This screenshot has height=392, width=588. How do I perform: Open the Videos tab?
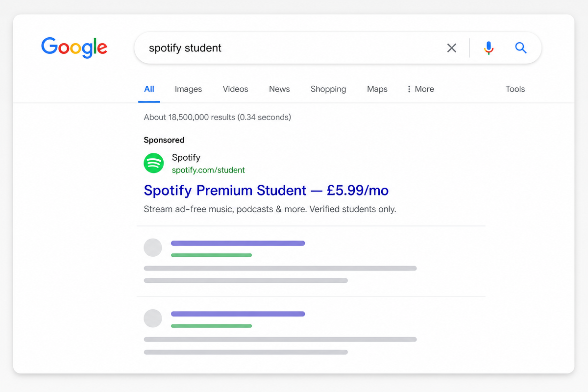235,89
